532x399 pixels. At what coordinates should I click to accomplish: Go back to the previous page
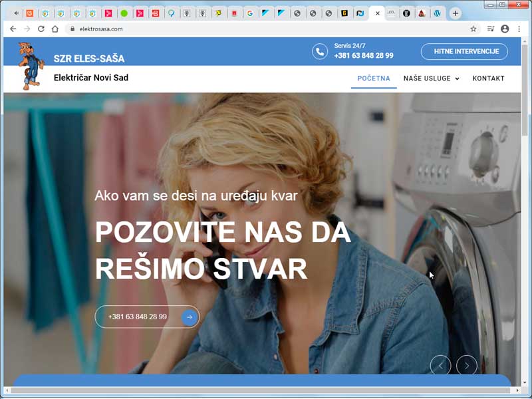[13, 29]
